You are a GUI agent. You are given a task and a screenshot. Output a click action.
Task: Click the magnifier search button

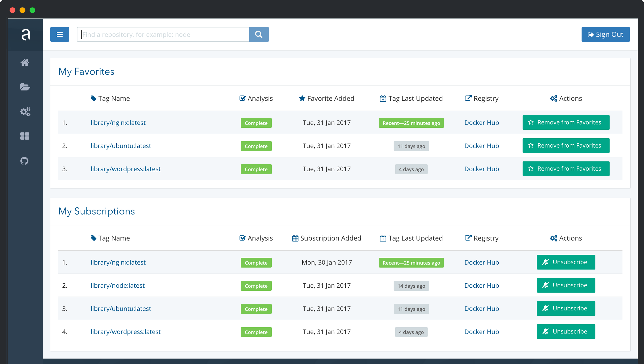[259, 34]
